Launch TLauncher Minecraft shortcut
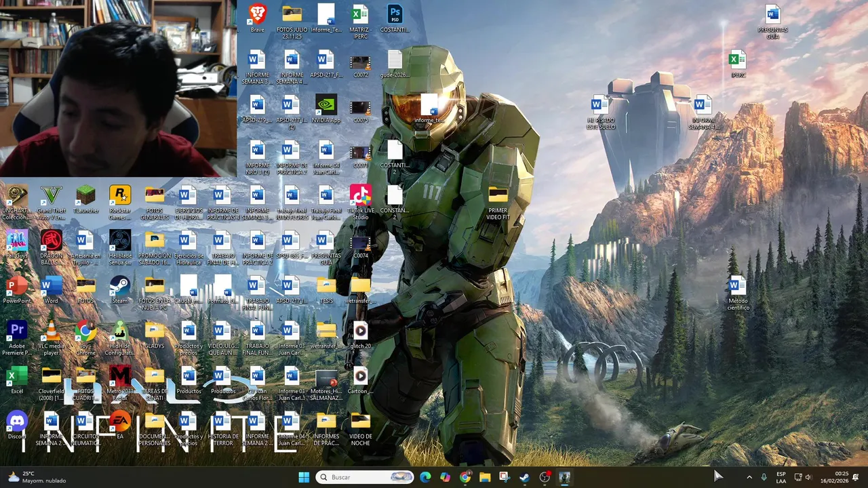The height and width of the screenshot is (488, 868). click(x=85, y=200)
